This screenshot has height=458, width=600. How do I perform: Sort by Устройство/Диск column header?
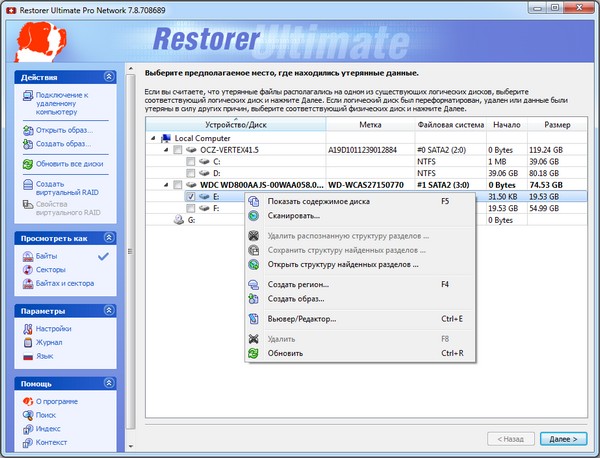236,125
